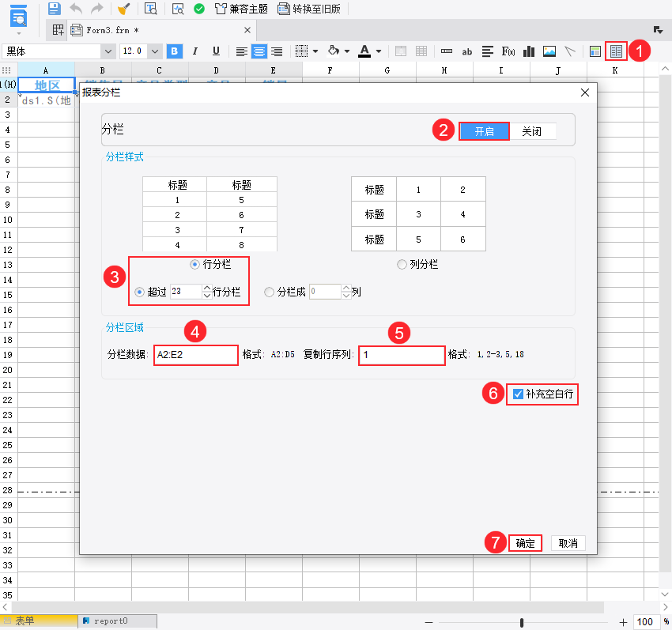Viewport: 672px width, 630px height.
Task: Click the save icon in top toolbar
Action: 55,9
